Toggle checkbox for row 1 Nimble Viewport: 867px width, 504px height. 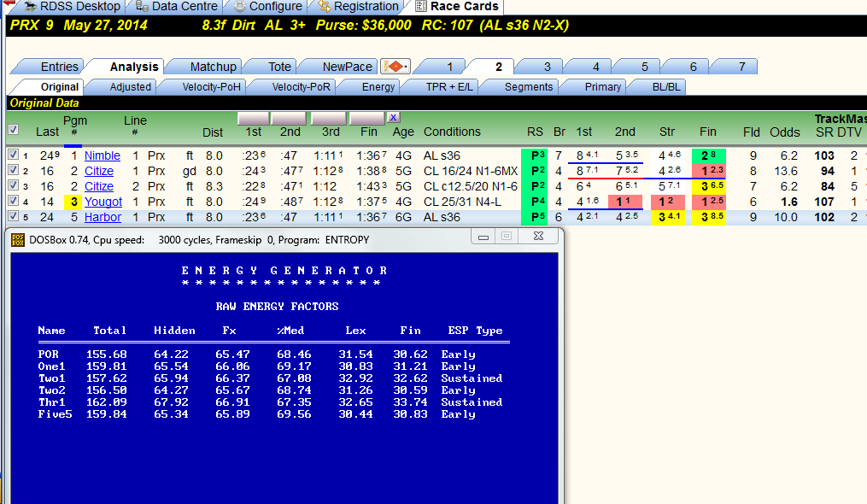[x=14, y=155]
